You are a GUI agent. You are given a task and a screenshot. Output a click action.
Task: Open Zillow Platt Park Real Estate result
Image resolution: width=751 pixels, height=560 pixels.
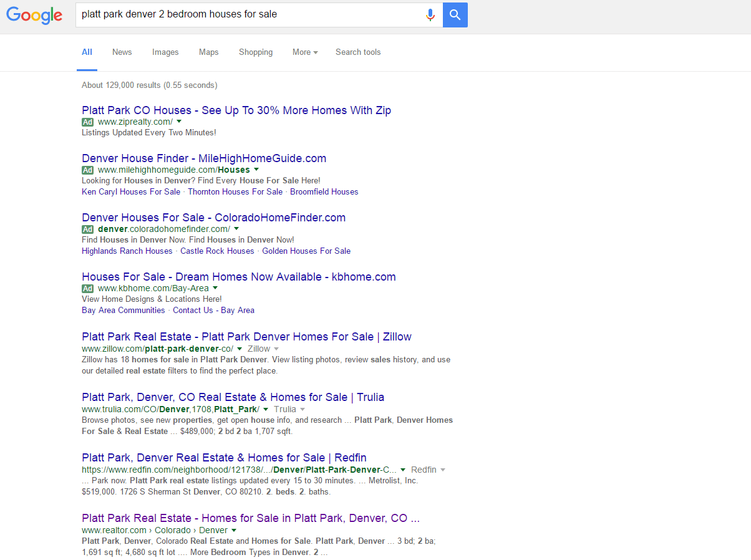[x=246, y=337]
